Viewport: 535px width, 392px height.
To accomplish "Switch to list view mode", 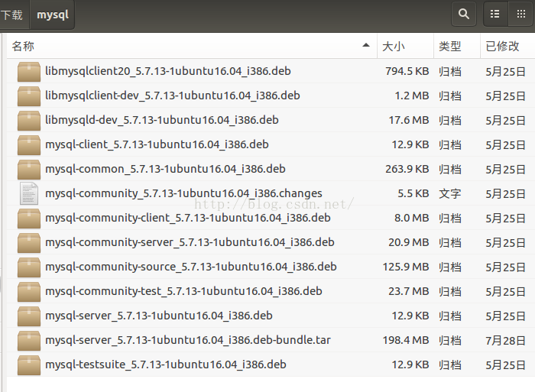I will [495, 14].
